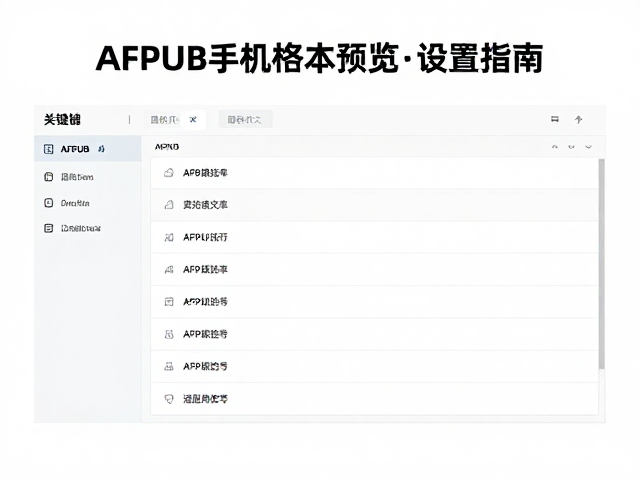
Task: Select the second list row label ending 文库
Action: pos(205,205)
